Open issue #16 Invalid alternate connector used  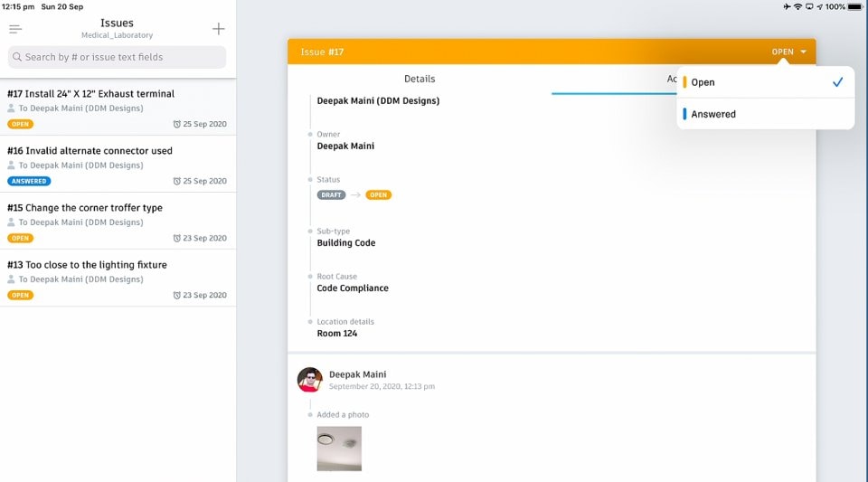(x=118, y=165)
